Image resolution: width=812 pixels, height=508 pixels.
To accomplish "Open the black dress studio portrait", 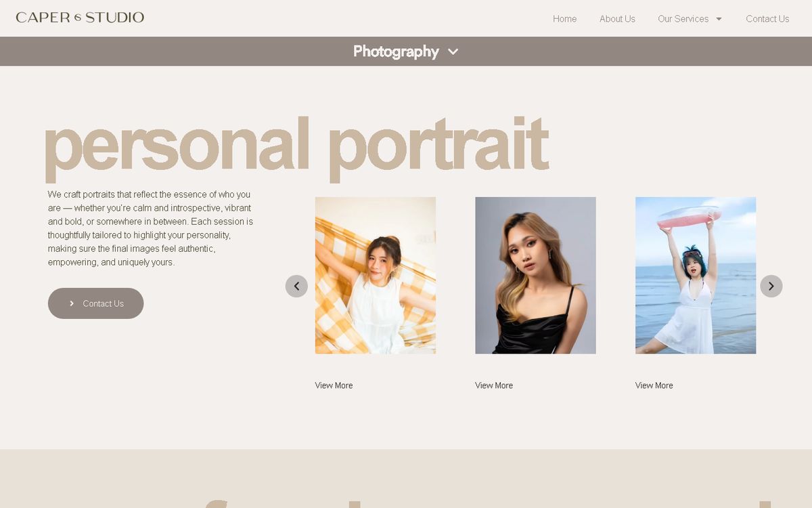I will point(535,275).
